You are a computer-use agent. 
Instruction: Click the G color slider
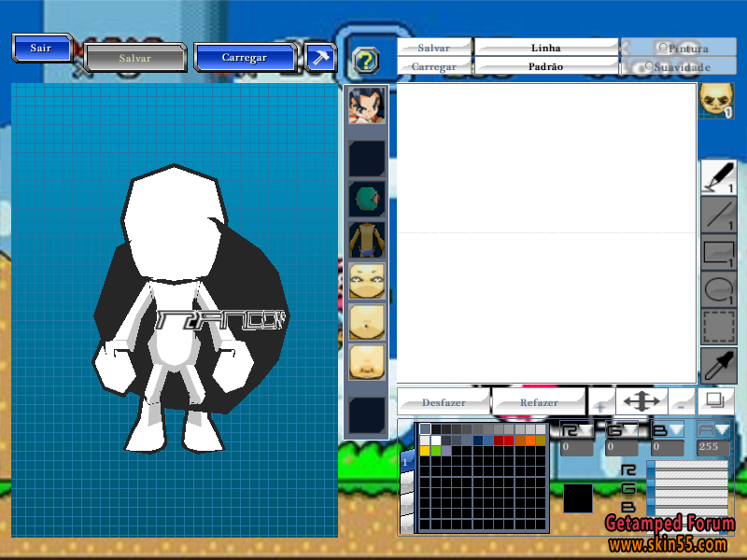coord(687,488)
